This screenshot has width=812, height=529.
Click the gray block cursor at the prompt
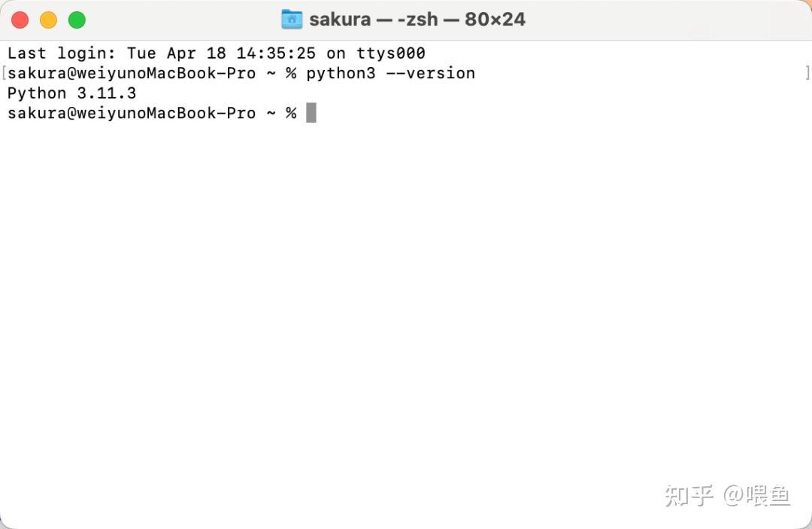coord(311,113)
